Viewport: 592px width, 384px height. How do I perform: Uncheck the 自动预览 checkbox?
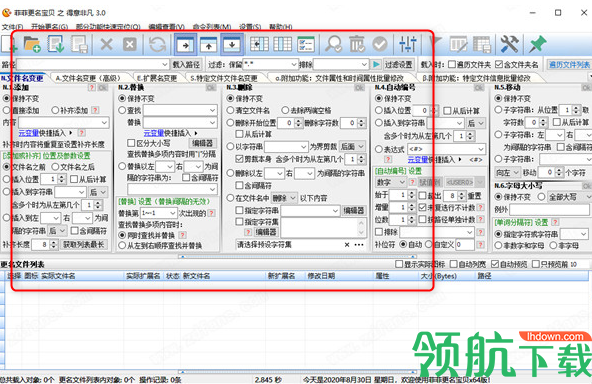[495, 264]
